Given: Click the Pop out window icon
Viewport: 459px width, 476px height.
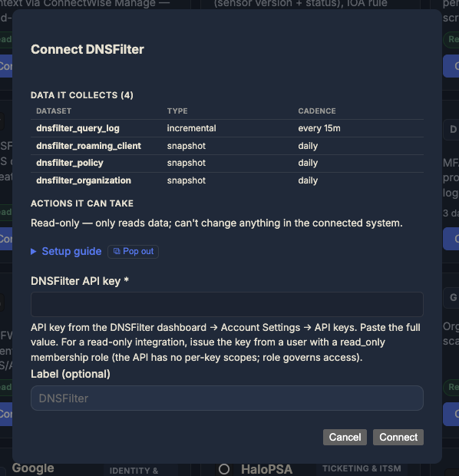Looking at the screenshot, I should click(x=117, y=251).
